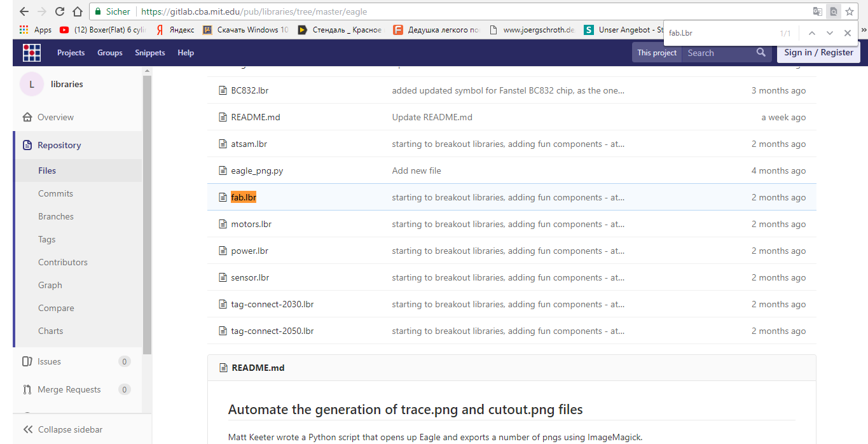Click the browser home icon
Screen dimensions: 868x444
pyautogui.click(x=78, y=11)
